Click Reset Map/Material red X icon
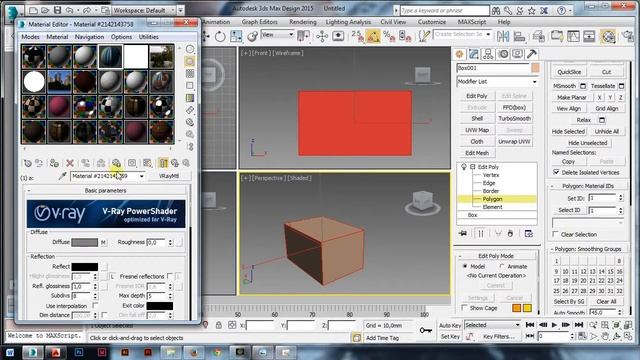The image size is (640, 360). coord(70,163)
